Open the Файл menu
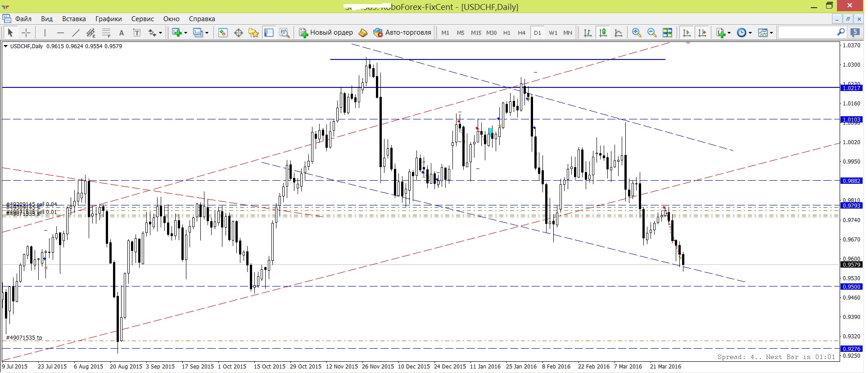This screenshot has width=868, height=373. point(23,19)
